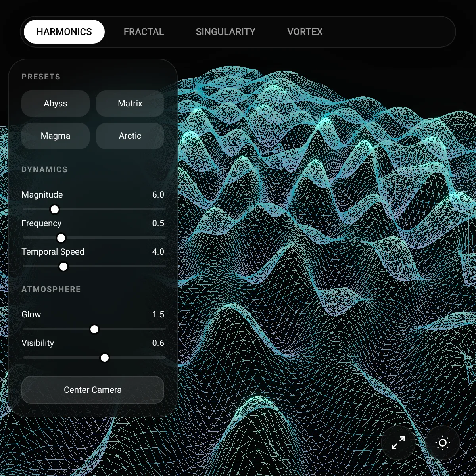This screenshot has width=476, height=476.
Task: Click the Glow slider handle
Action: (94, 329)
